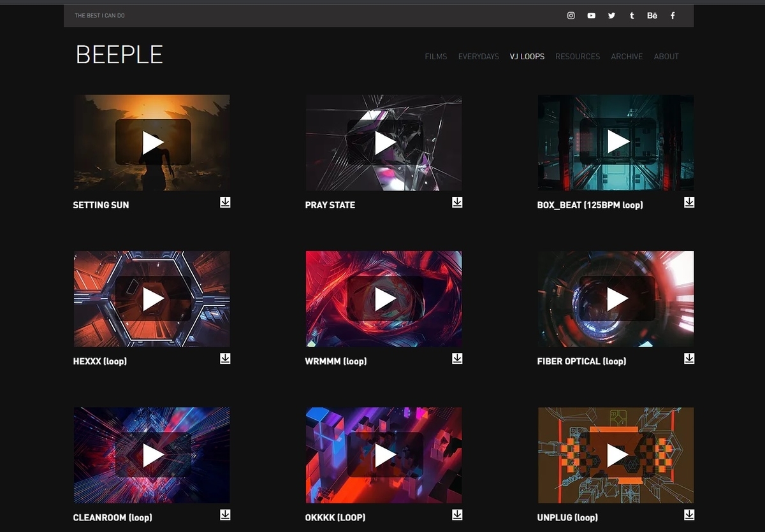
Task: Play the PRAY STATE video
Action: [385, 142]
